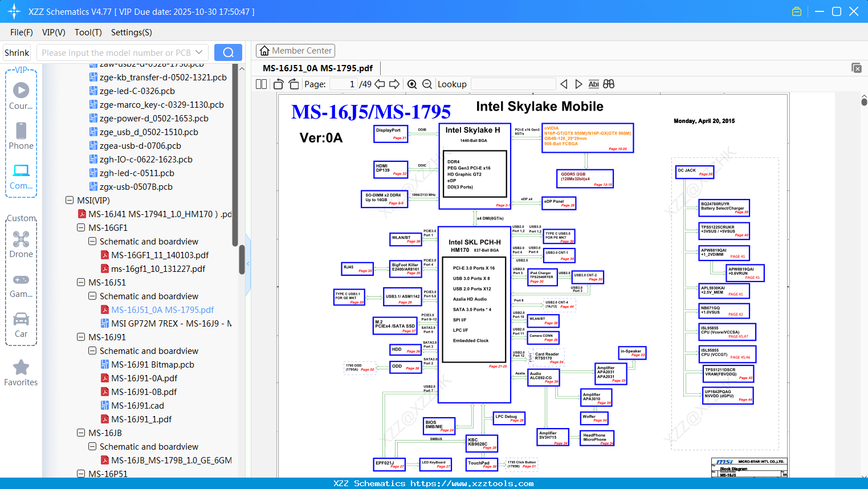The height and width of the screenshot is (489, 868).
Task: Zoom out of the schematic
Action: tap(427, 84)
